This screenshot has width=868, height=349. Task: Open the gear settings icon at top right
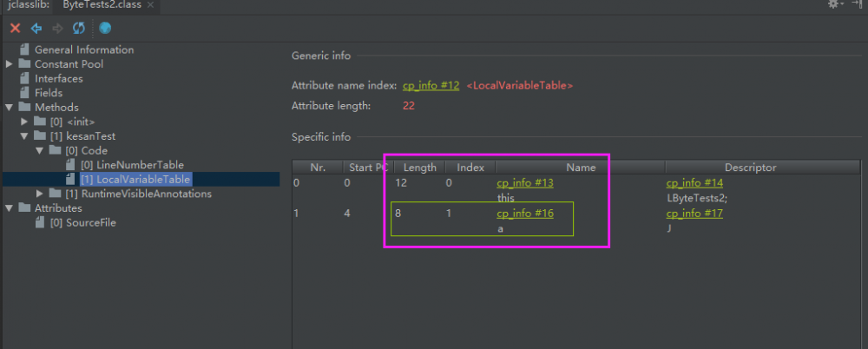point(834,4)
